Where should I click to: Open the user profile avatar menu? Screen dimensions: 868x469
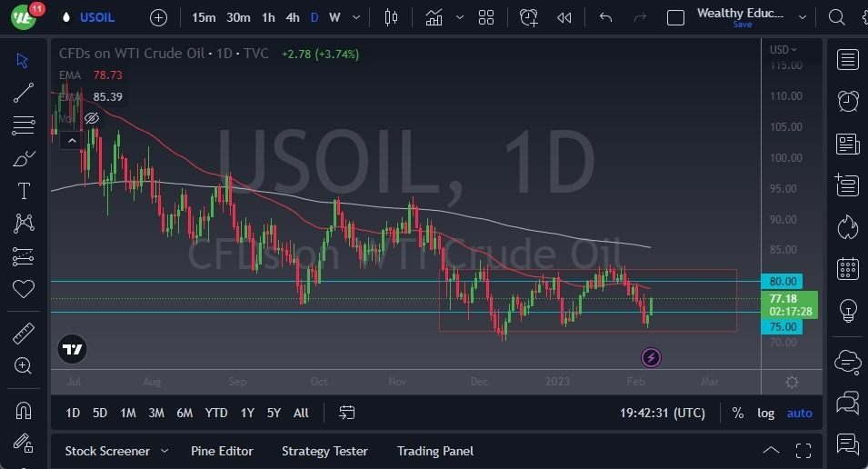point(24,16)
